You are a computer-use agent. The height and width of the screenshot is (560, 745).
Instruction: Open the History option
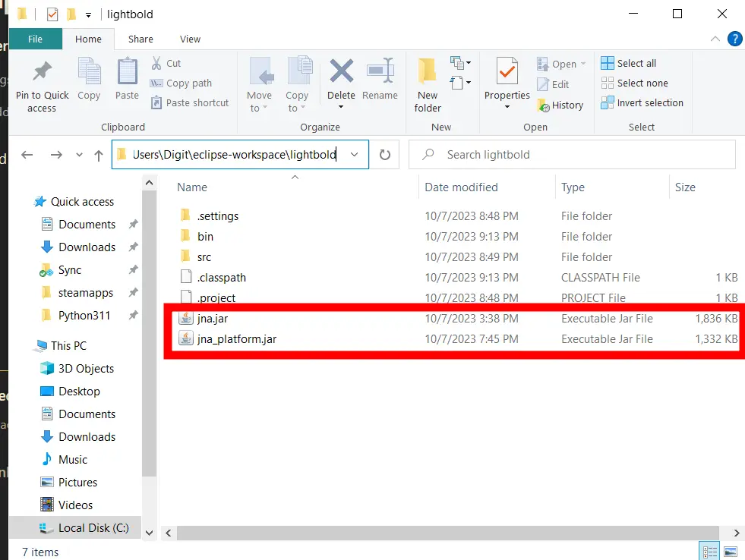pos(560,105)
